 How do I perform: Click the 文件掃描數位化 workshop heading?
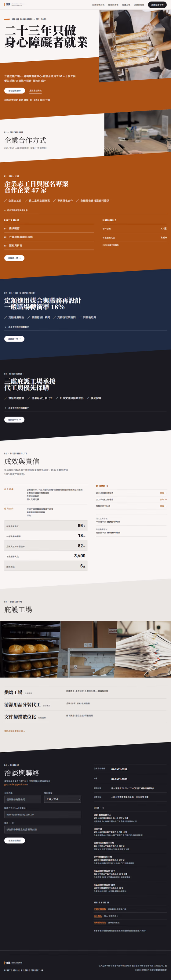[20, 717]
